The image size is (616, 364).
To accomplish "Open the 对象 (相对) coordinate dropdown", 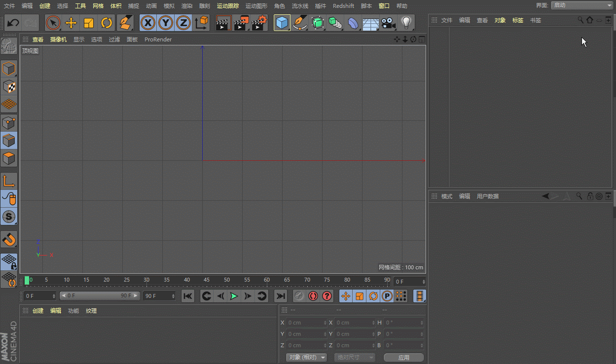I will (x=307, y=357).
